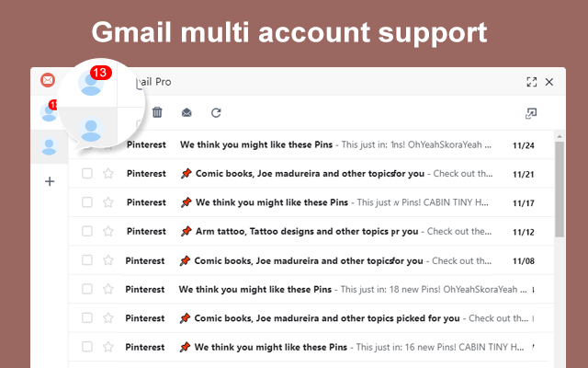
Task: Switch to the second account avatar in sidebar
Action: click(x=50, y=146)
